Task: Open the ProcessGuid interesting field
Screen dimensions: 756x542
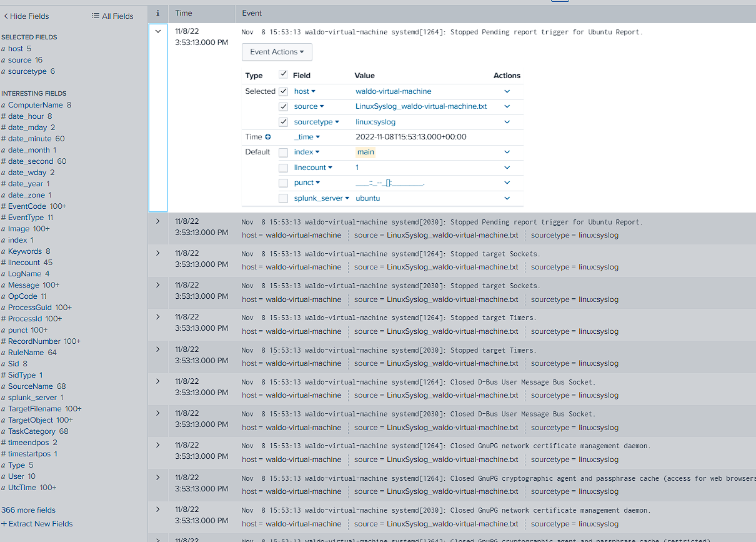Action: [x=30, y=308]
